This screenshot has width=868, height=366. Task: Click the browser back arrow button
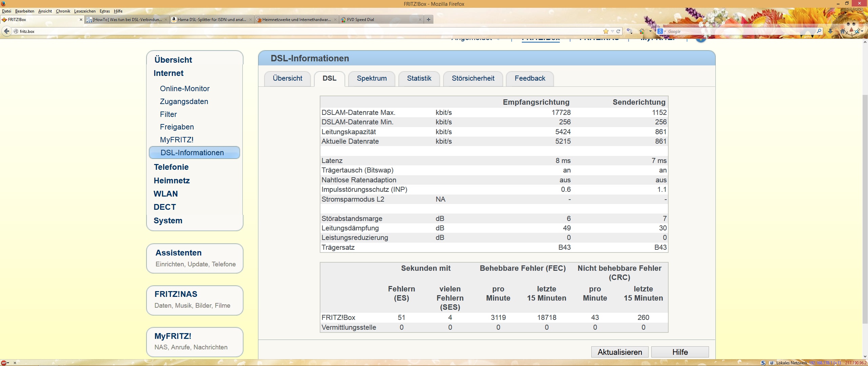6,31
